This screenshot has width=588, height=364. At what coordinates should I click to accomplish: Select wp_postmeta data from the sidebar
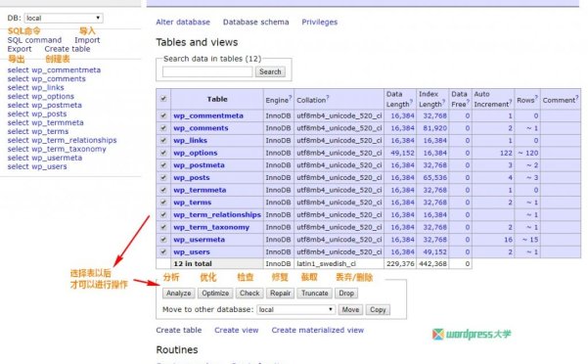(18, 105)
